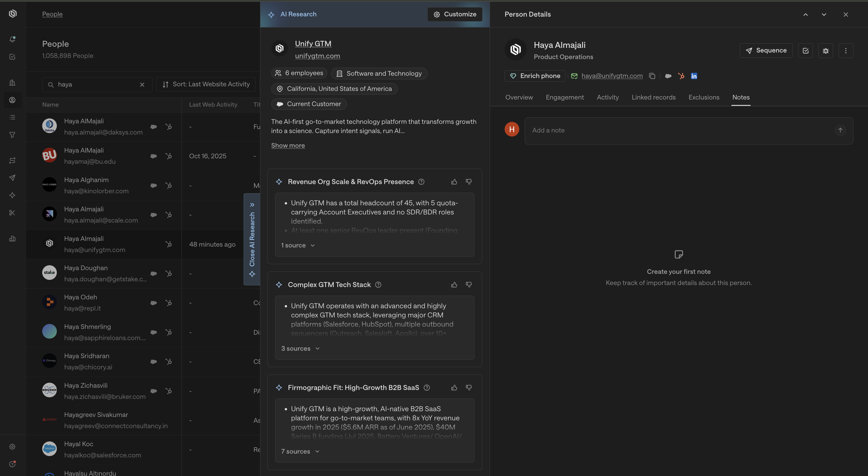Open the scissors icon in sidebar
Viewport: 868px width, 476px height.
pyautogui.click(x=12, y=213)
